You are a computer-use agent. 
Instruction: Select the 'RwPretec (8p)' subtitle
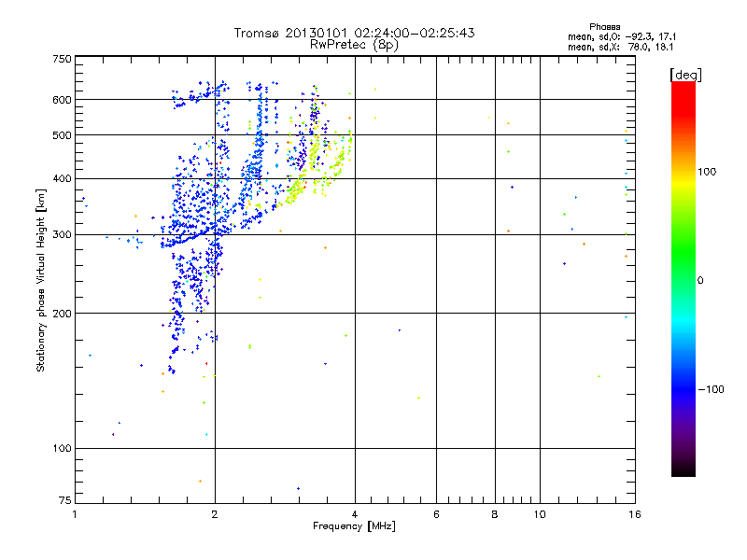coord(354,45)
